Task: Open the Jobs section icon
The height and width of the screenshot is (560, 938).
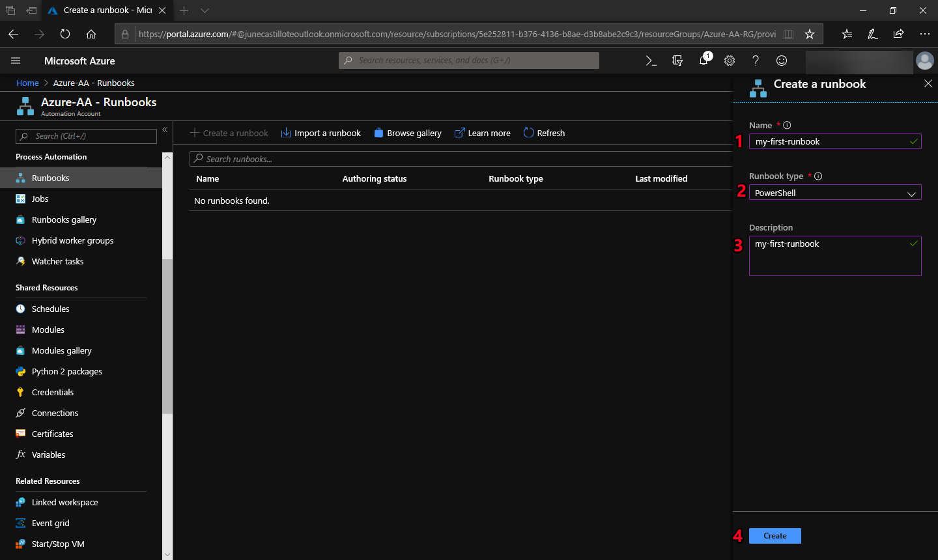Action: tap(20, 199)
